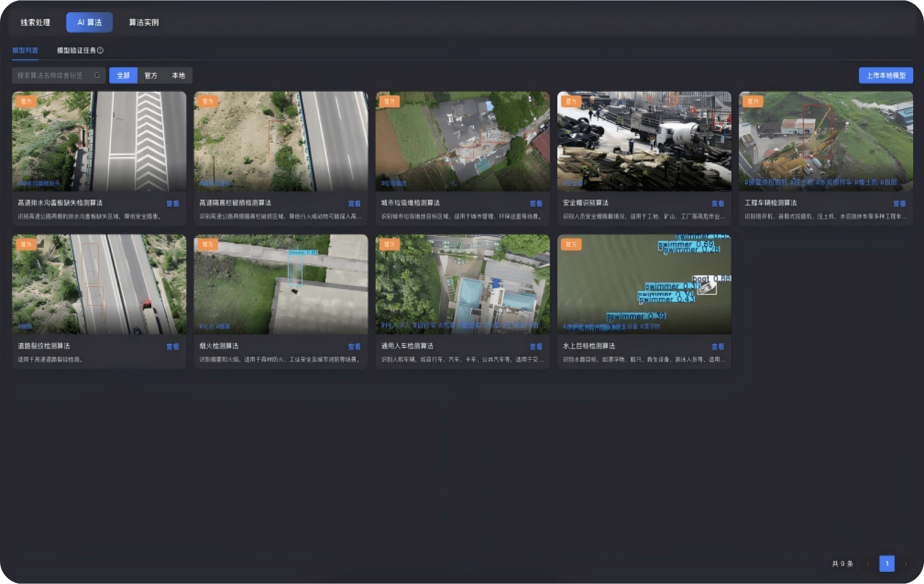Filter models by 全部
This screenshot has height=584, width=924.
[x=123, y=76]
